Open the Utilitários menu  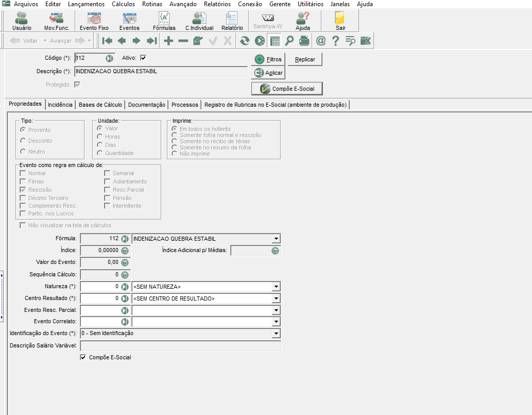pyautogui.click(x=311, y=4)
